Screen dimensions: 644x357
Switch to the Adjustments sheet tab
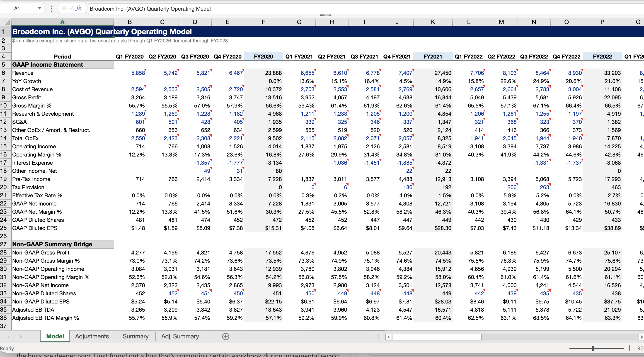click(92, 336)
